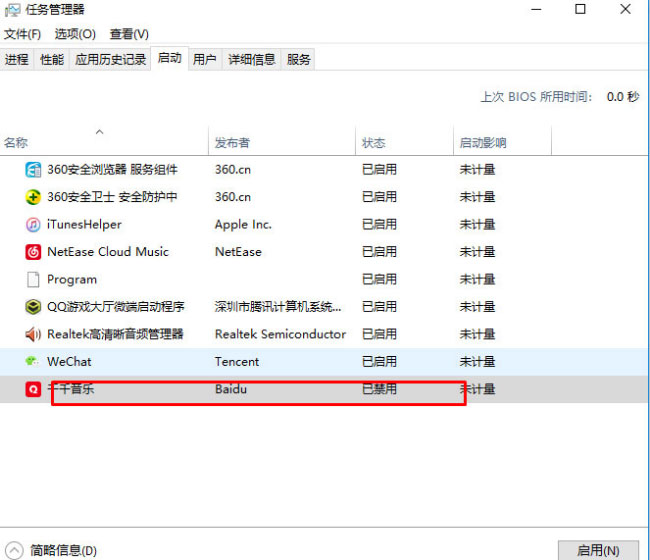Image resolution: width=650 pixels, height=560 pixels.
Task: Click the NetEase Cloud Music red icon
Action: 33,252
